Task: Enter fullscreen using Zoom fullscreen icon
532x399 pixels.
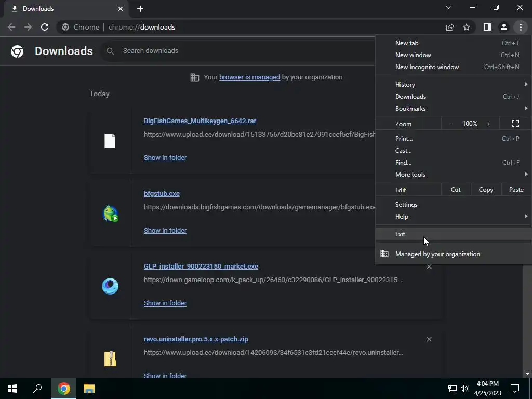Action: tap(515, 124)
